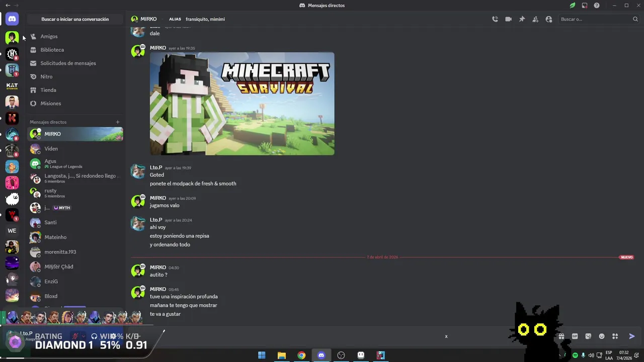
Task: Click Buscar o iniciar una conversación
Action: click(x=75, y=19)
